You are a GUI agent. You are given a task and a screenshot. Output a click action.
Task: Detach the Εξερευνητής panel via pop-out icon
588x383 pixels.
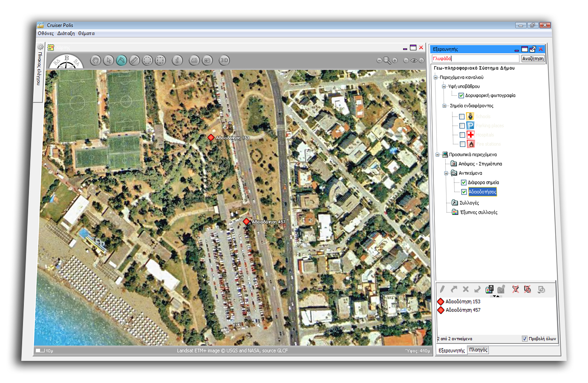pyautogui.click(x=533, y=49)
